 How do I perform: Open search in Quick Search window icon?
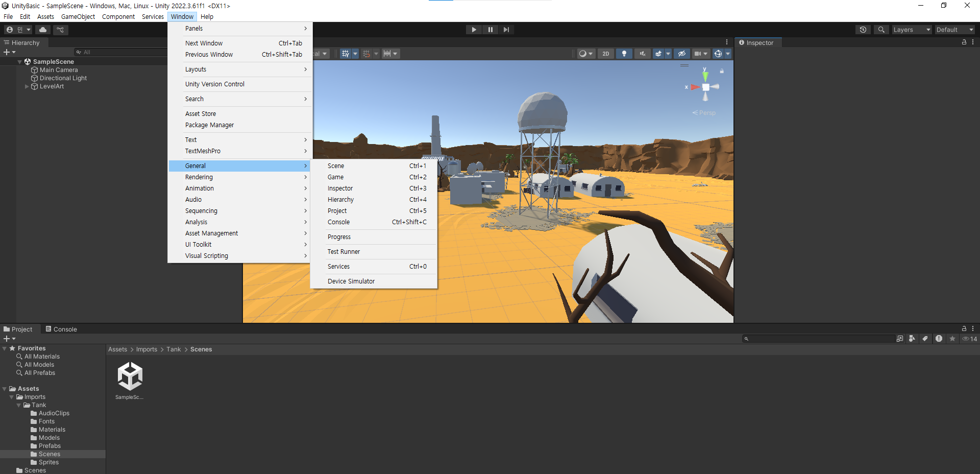click(x=900, y=339)
